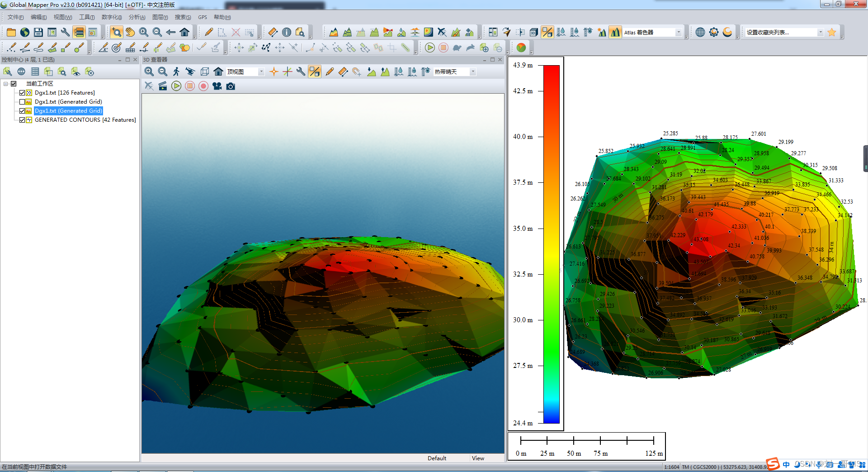
Task: Close the 3D 查看器 panel
Action: [500, 60]
